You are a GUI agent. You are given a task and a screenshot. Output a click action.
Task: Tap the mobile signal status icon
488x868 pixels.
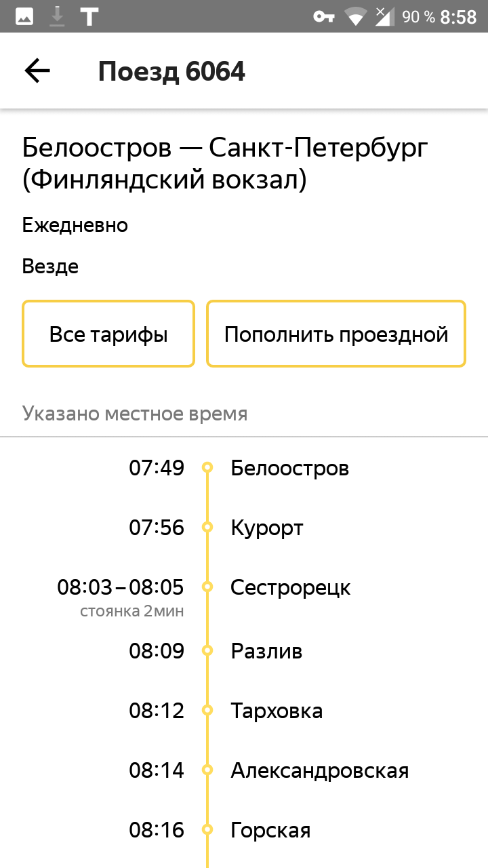(384, 17)
